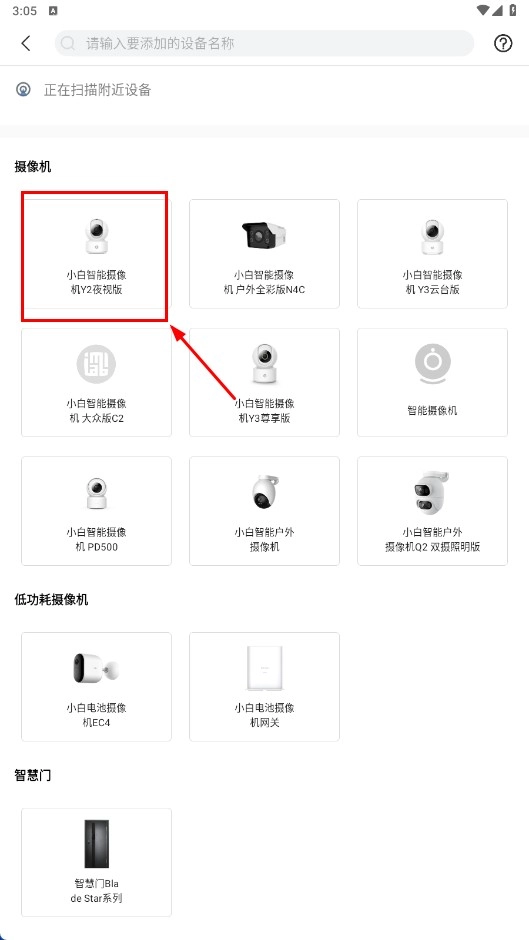Open the help question mark icon
The image size is (529, 940).
[x=503, y=43]
